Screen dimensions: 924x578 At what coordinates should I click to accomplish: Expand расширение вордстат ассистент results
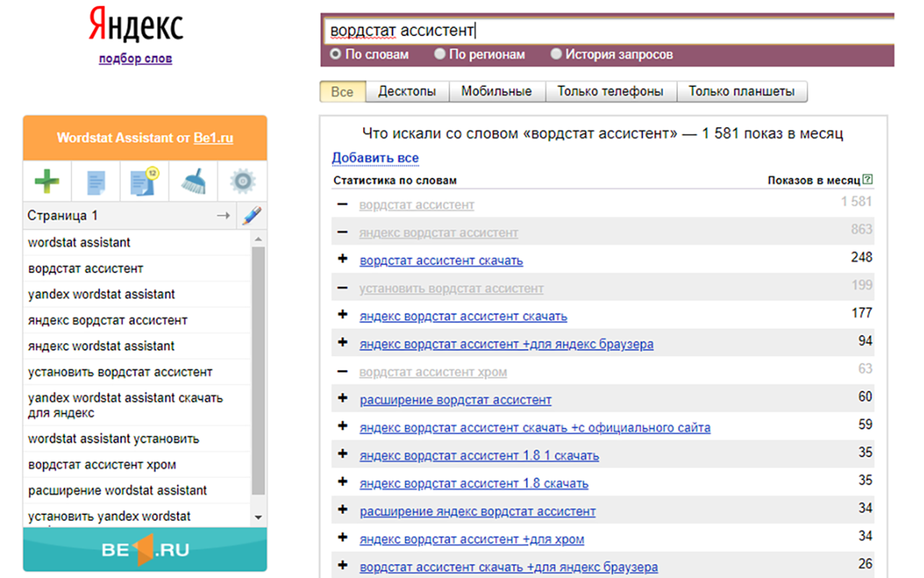coord(341,399)
